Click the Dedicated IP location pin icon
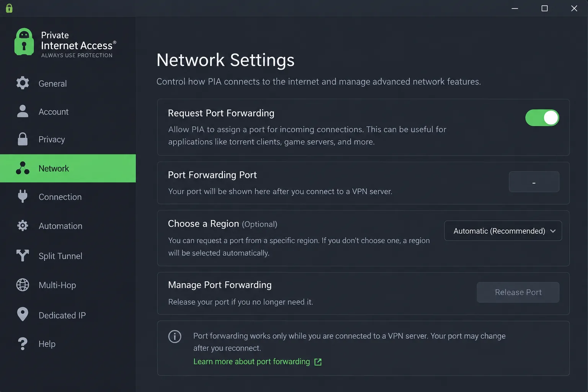588x392 pixels. coord(23,314)
